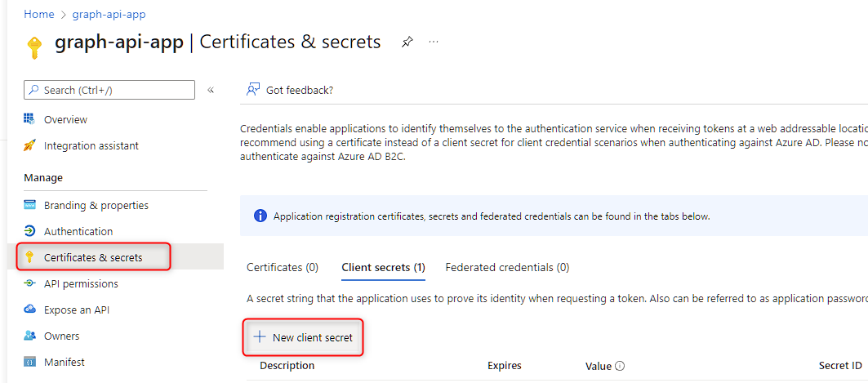The height and width of the screenshot is (383, 868).
Task: Click the pin icon beside page title
Action: pyautogui.click(x=407, y=42)
